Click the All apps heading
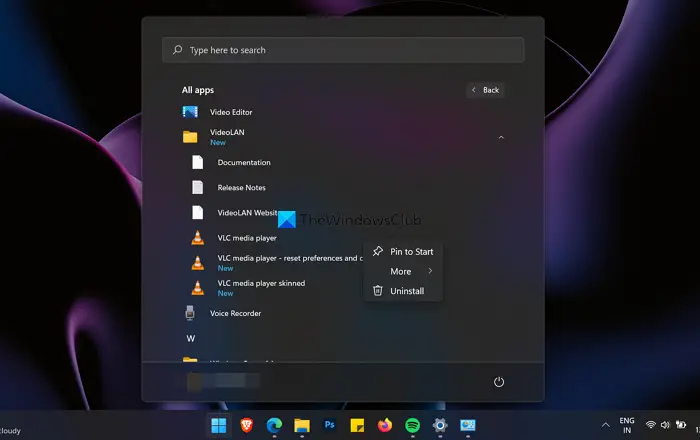This screenshot has height=440, width=700. (198, 90)
